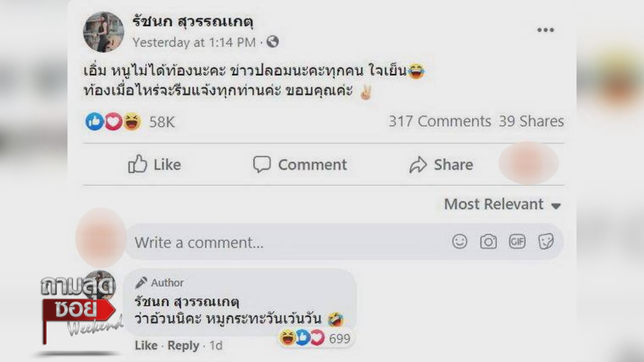The image size is (644, 362).
Task: Expand the Most Relevant sort dropdown
Action: coord(502,204)
